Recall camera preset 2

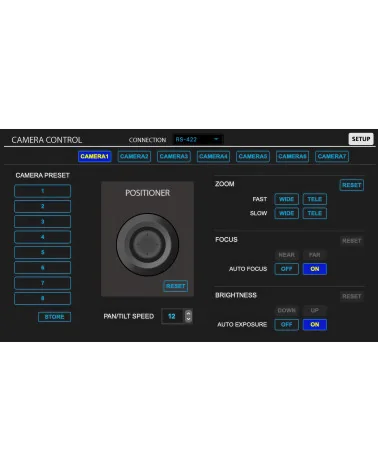[x=43, y=206]
